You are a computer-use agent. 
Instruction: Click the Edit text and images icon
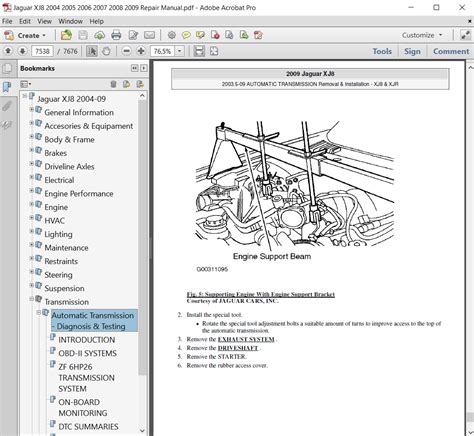tap(133, 35)
